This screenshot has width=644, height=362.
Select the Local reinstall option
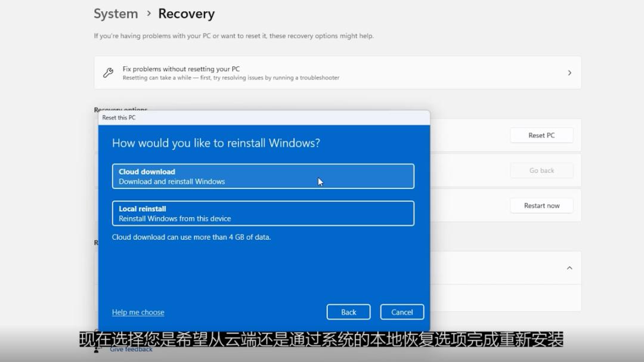coord(263,213)
